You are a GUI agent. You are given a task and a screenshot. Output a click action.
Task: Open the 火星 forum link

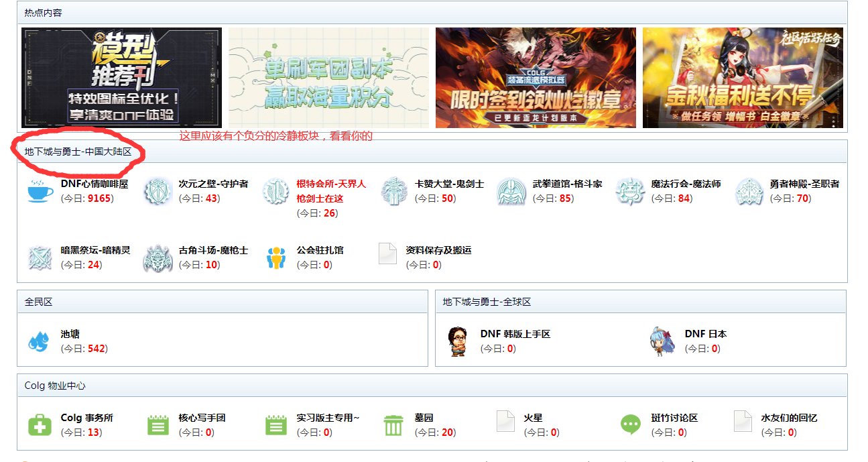pos(533,418)
